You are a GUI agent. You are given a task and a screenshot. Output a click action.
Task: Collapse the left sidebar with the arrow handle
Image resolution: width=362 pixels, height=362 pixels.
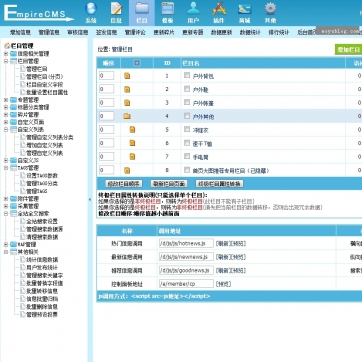(x=89, y=200)
